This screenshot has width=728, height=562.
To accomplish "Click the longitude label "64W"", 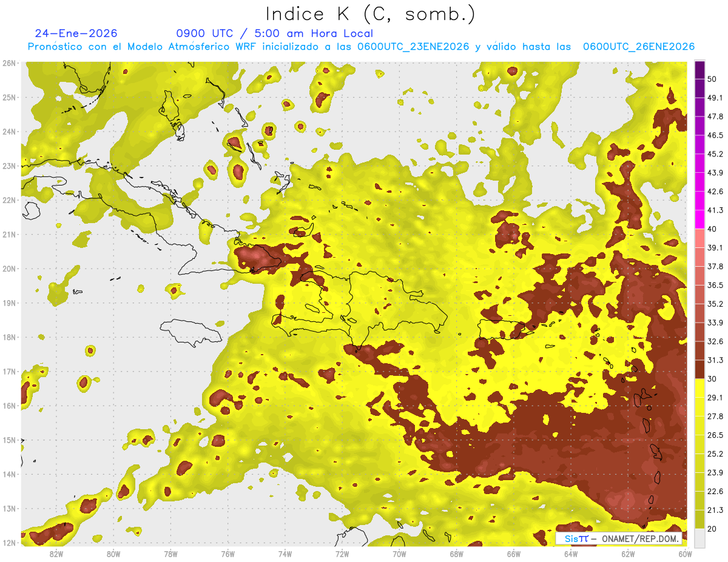I will point(571,554).
